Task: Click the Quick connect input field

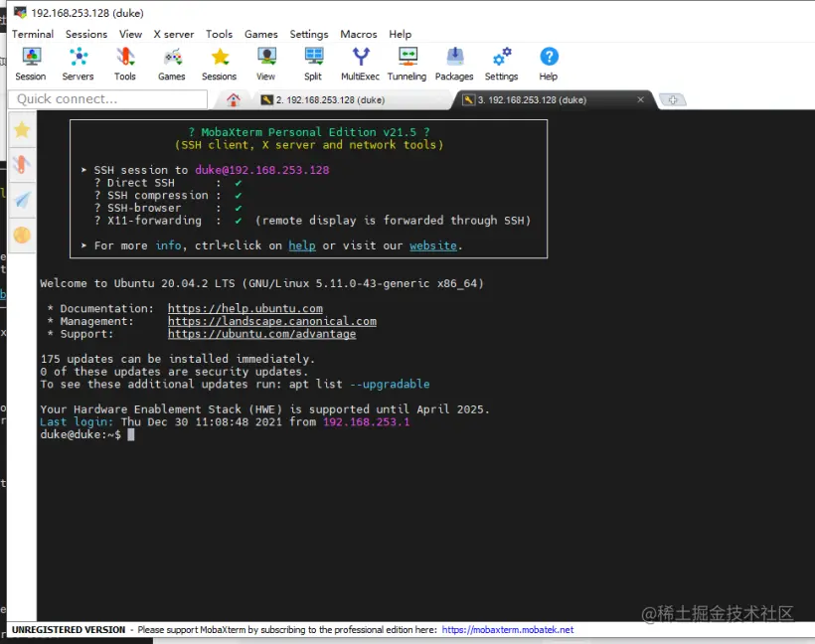Action: pos(108,99)
